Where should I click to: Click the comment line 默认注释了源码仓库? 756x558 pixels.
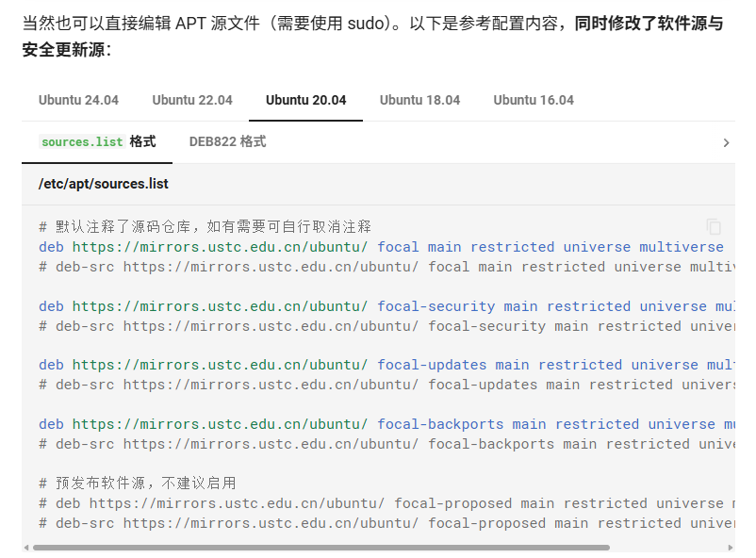(x=205, y=226)
